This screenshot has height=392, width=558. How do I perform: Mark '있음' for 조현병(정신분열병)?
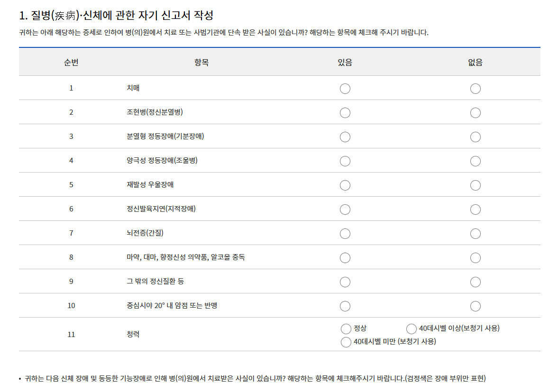click(x=345, y=112)
